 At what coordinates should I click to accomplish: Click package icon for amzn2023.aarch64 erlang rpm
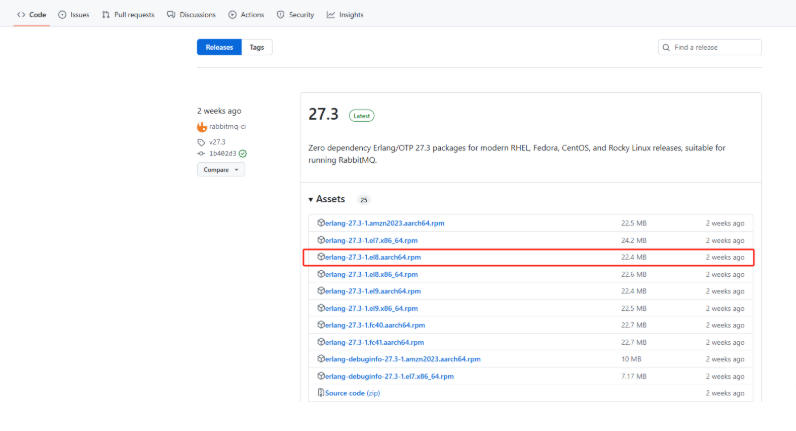pyautogui.click(x=321, y=223)
